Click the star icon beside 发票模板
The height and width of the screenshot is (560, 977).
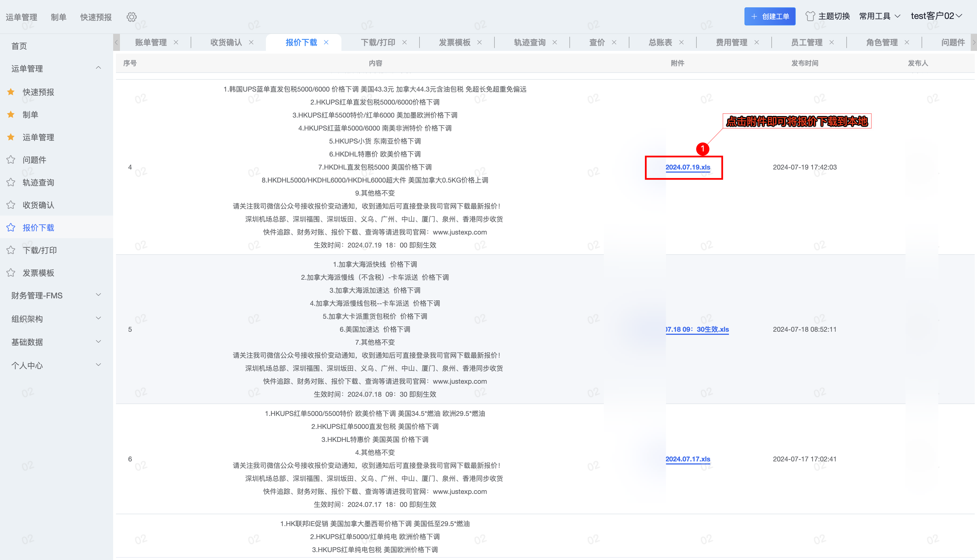click(11, 273)
